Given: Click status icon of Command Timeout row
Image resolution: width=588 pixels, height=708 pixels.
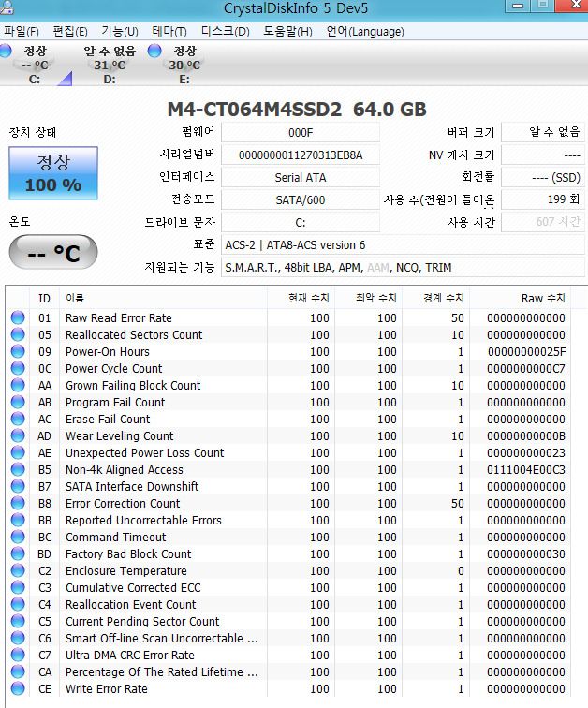Looking at the screenshot, I should point(18,537).
